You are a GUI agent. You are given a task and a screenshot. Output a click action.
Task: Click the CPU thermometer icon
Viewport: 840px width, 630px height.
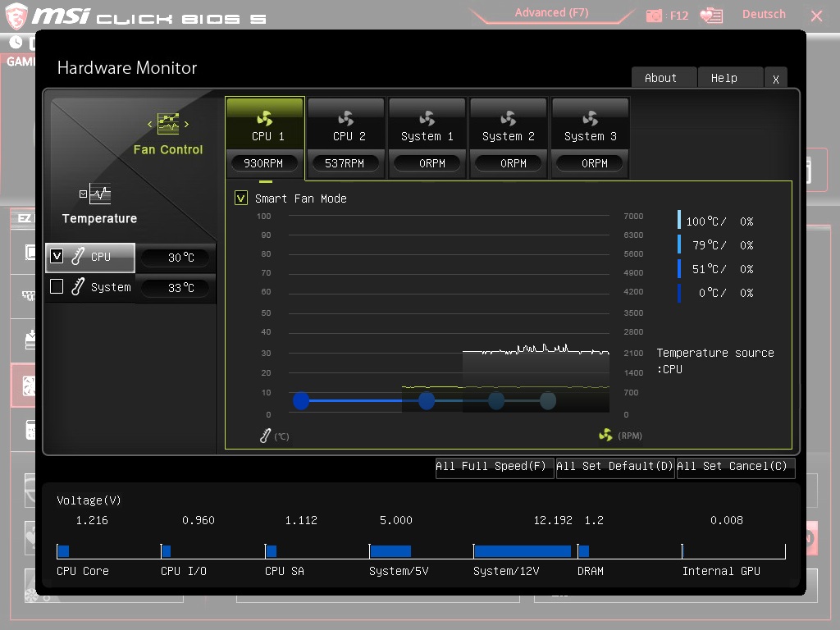[x=78, y=256]
